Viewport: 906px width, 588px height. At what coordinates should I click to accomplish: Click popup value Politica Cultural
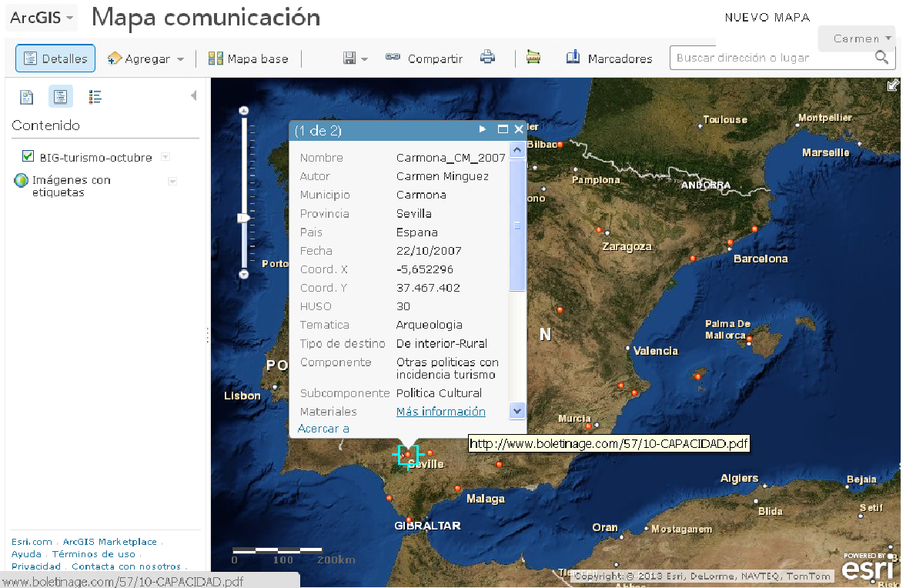click(439, 393)
